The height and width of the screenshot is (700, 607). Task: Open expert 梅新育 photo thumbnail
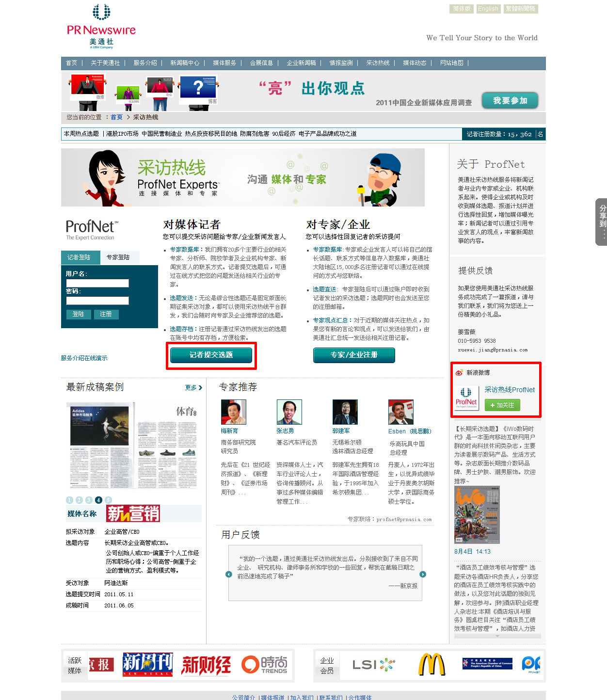click(x=234, y=412)
